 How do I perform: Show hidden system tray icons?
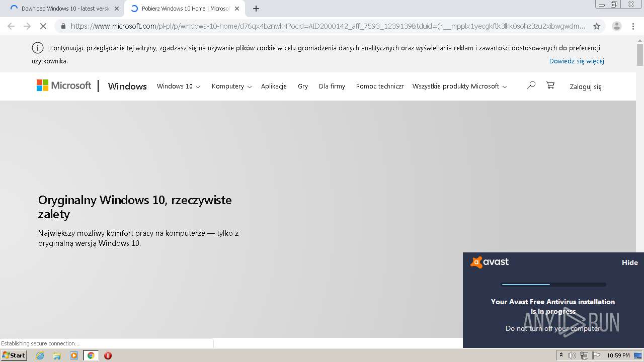coord(561,355)
